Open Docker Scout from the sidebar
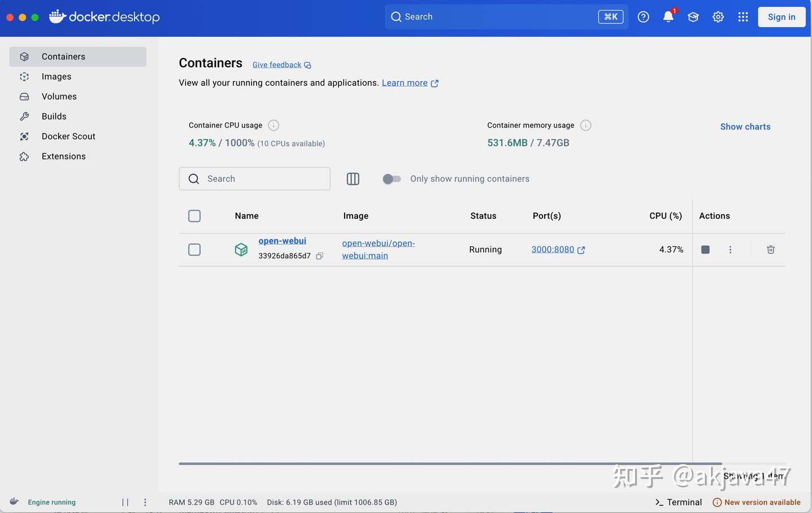The image size is (812, 513). [x=68, y=136]
